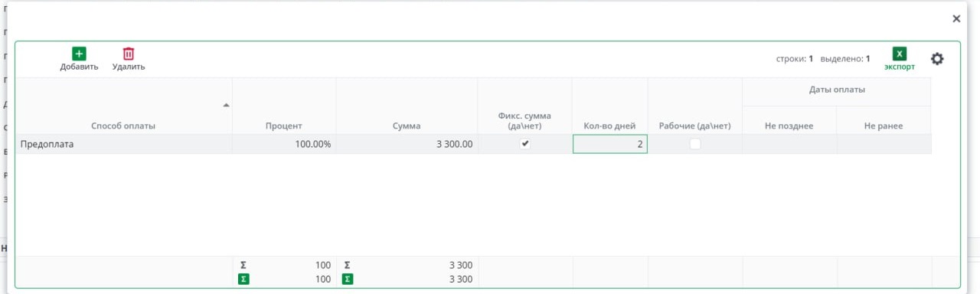Image resolution: width=980 pixels, height=294 pixels.
Task: Uncheck the Фикс. сумма checkbox for Предоплата
Action: (525, 144)
